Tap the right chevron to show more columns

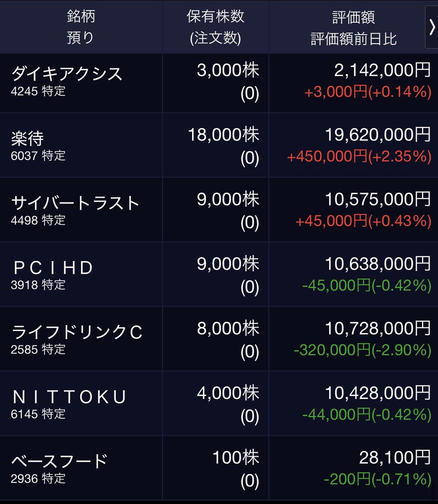432,27
